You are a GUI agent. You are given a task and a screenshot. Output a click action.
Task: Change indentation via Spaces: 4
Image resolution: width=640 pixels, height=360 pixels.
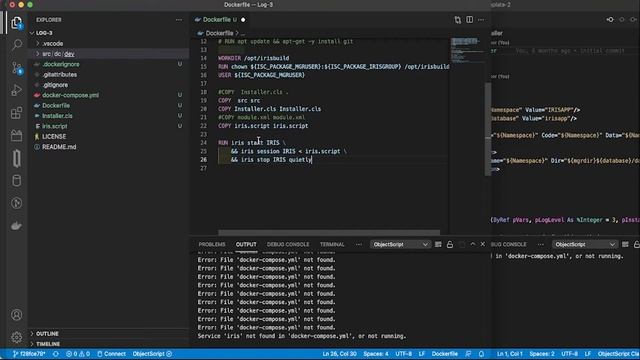[376, 354]
